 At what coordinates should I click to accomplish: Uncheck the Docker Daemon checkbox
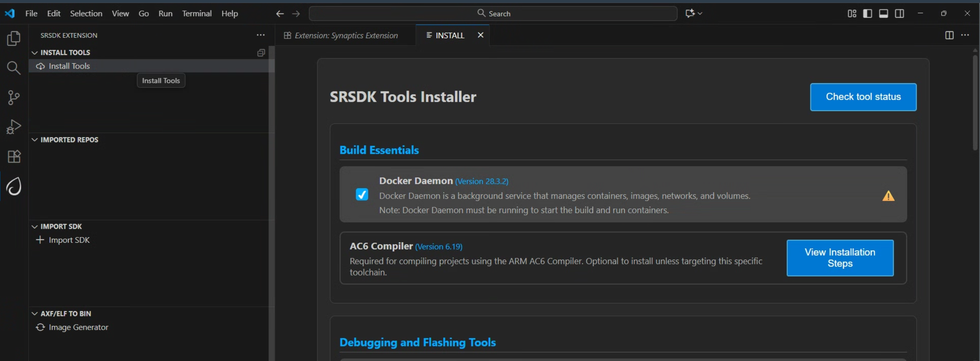(362, 195)
